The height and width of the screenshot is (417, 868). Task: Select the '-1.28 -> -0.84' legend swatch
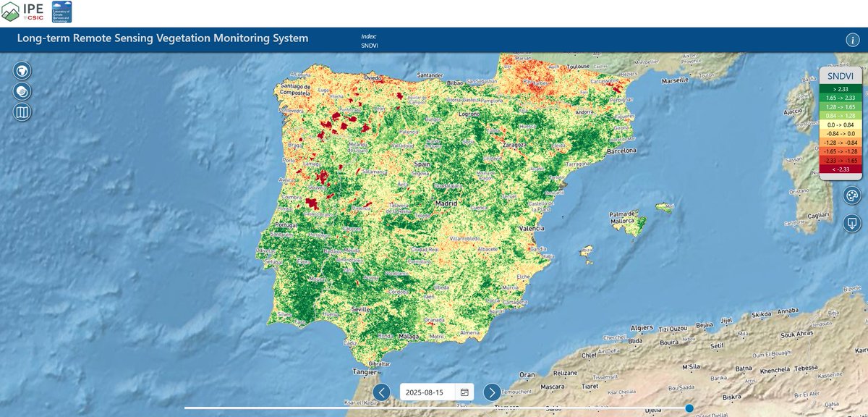tap(841, 143)
